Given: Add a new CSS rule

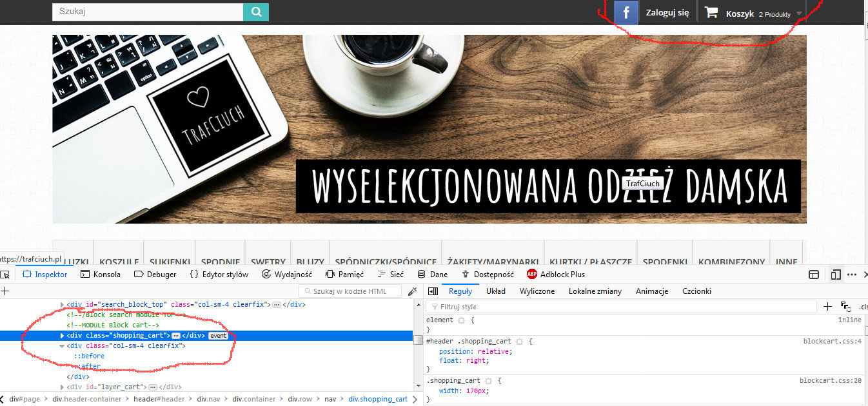Looking at the screenshot, I should click(828, 307).
